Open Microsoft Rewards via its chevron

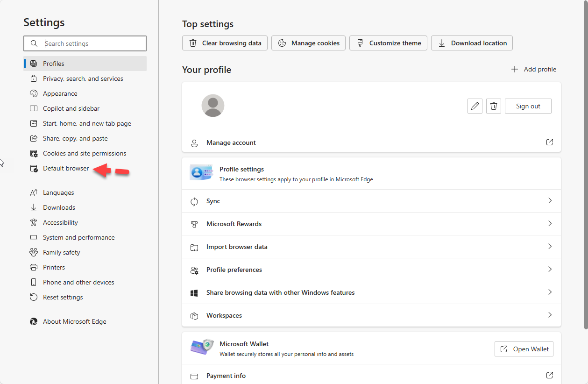coord(550,223)
